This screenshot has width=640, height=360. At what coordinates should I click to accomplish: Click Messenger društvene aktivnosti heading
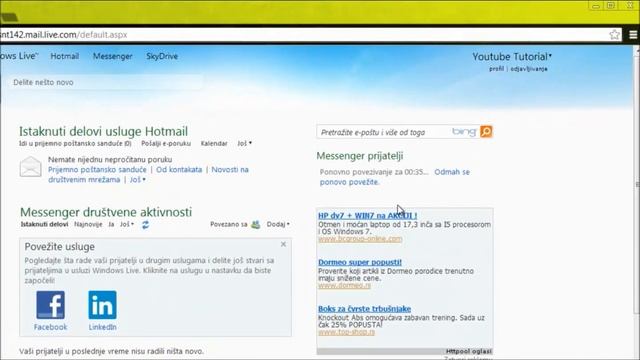coord(106,212)
